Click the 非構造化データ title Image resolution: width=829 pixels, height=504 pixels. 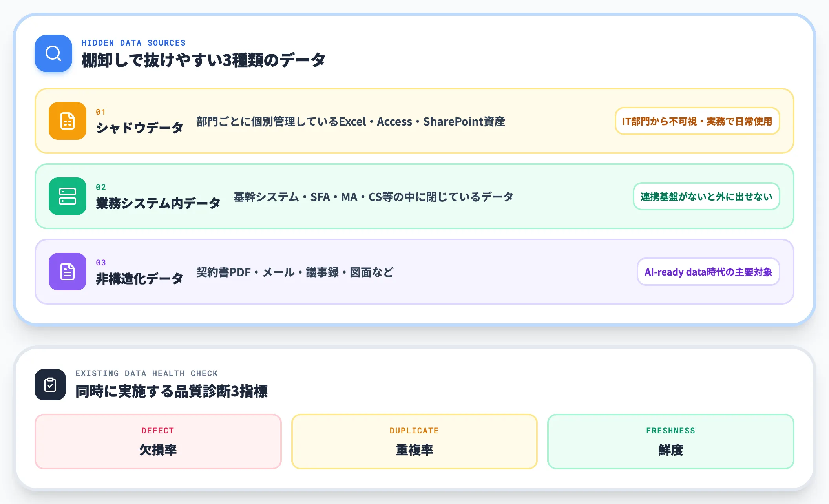tap(139, 279)
